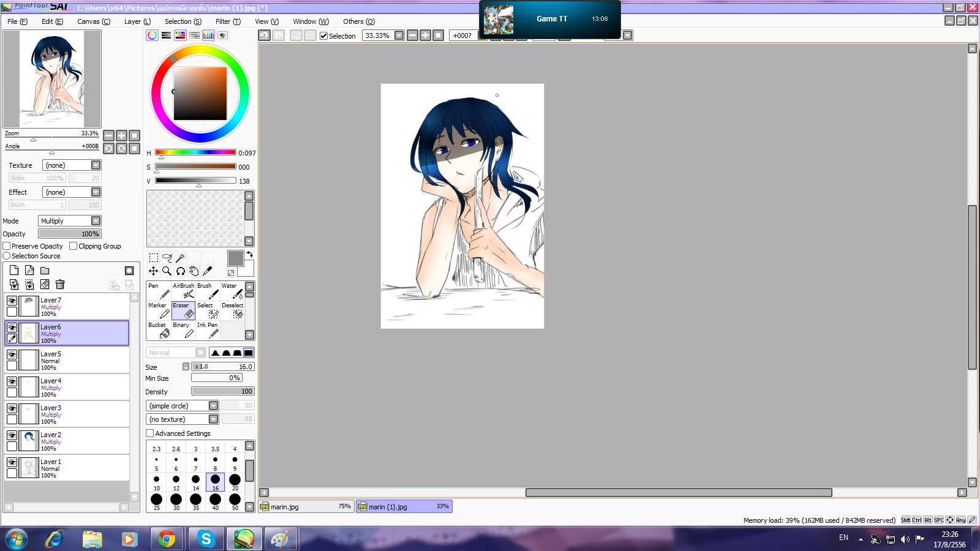Activate the lasso selection tool
Screen dimensions: 980x551
167,258
